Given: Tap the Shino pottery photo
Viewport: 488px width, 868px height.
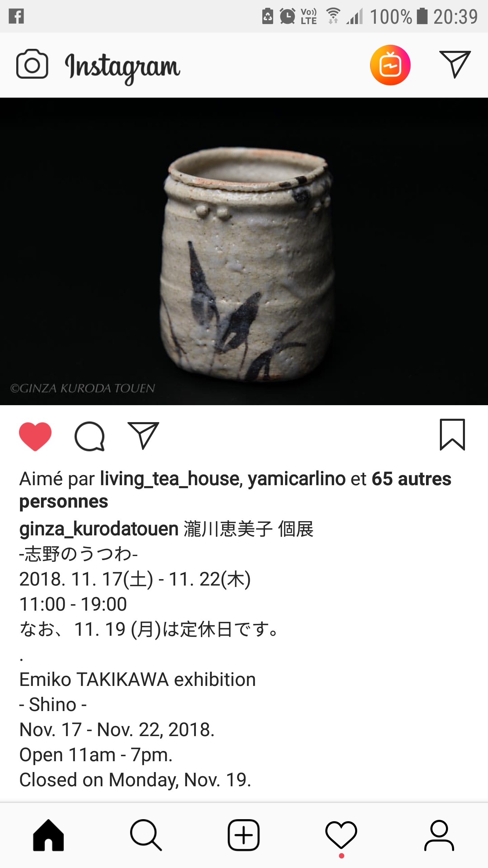Looking at the screenshot, I should point(244,251).
